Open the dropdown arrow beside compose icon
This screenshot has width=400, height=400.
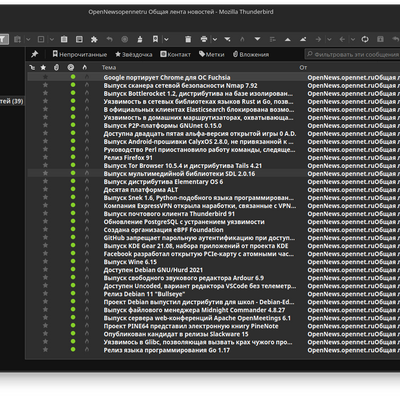tap(52, 39)
